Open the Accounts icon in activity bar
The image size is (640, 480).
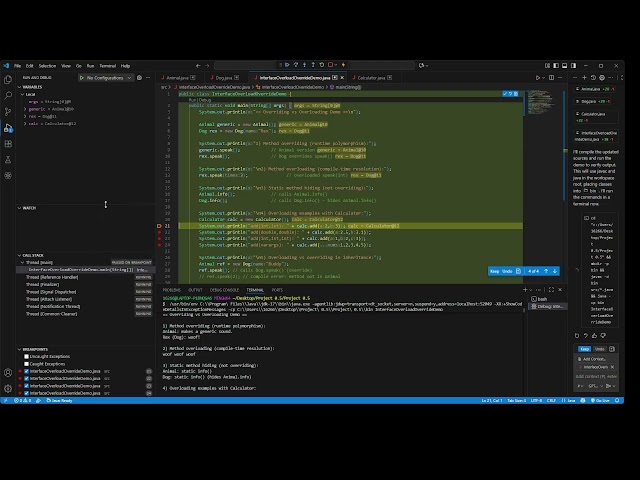point(7,372)
